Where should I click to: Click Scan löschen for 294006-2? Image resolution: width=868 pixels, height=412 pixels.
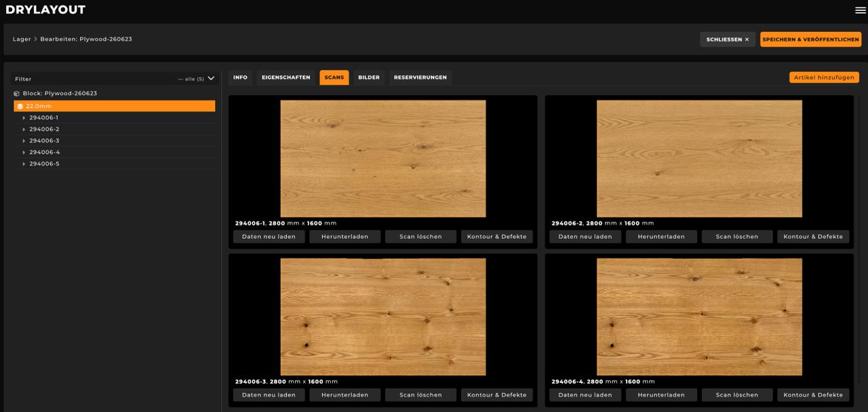[x=737, y=237]
